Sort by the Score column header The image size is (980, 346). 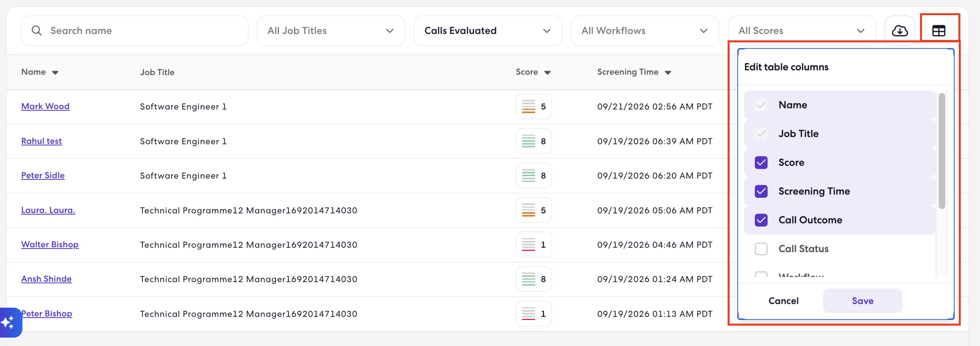[x=533, y=72]
